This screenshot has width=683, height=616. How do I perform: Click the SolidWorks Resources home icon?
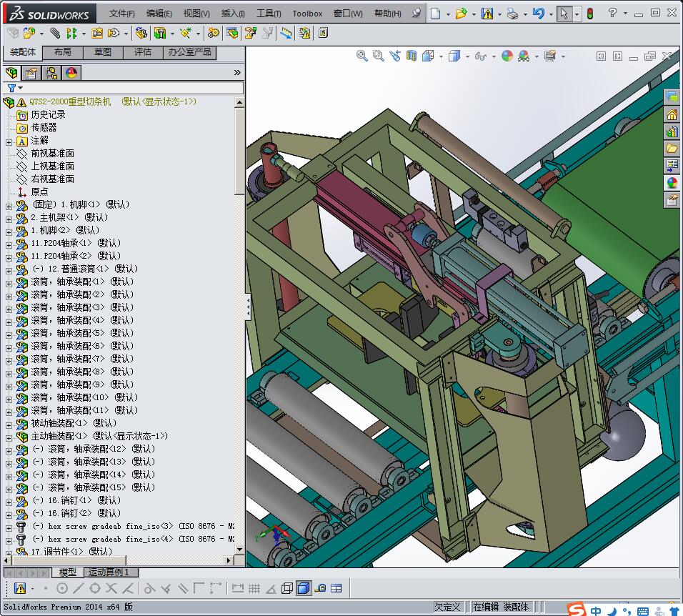pos(672,114)
